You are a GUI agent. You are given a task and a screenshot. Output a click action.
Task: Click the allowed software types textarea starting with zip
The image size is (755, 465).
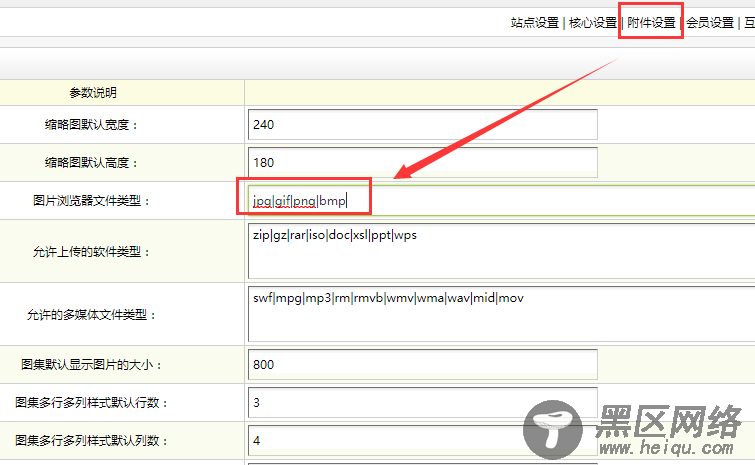[500, 251]
